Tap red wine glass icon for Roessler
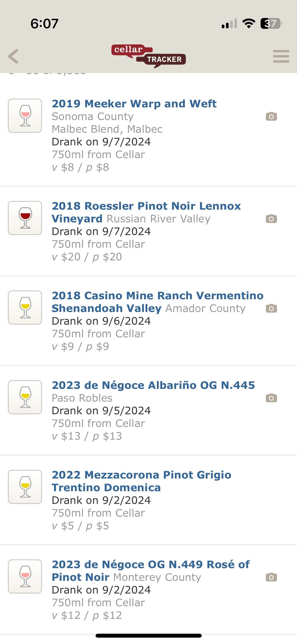The width and height of the screenshot is (297, 644). pos(25,218)
